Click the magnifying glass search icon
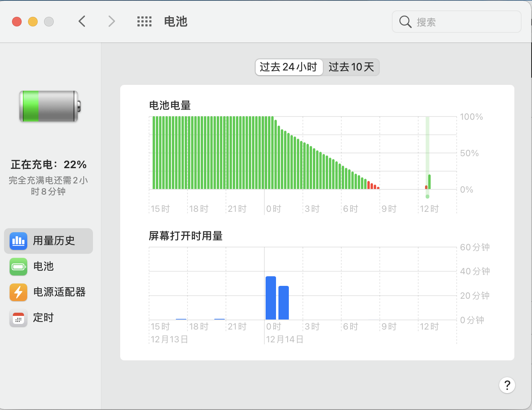Viewport: 532px width, 410px height. pyautogui.click(x=405, y=22)
